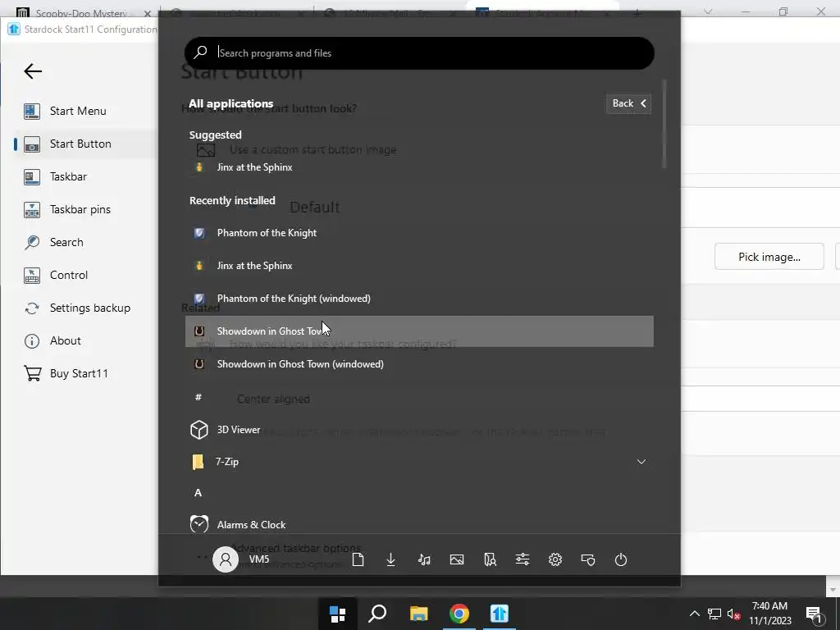Open Phantom of the Knight app
Screen dimensions: 840x630
point(419,233)
